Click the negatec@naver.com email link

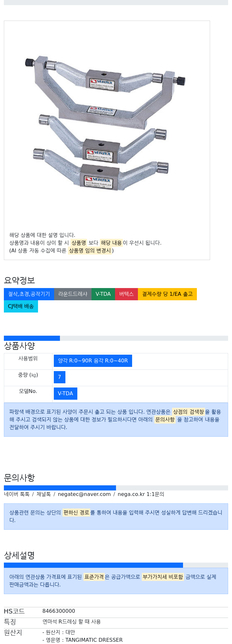click(84, 494)
